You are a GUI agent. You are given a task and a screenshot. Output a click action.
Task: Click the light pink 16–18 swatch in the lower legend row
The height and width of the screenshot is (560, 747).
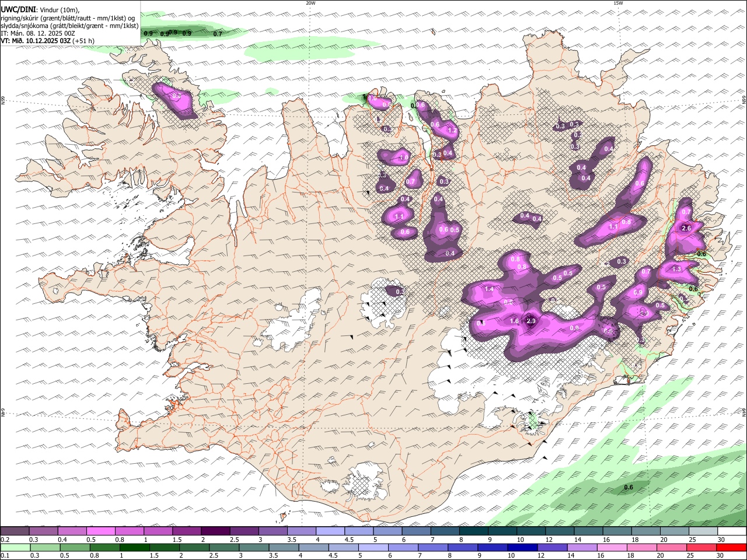point(612,548)
